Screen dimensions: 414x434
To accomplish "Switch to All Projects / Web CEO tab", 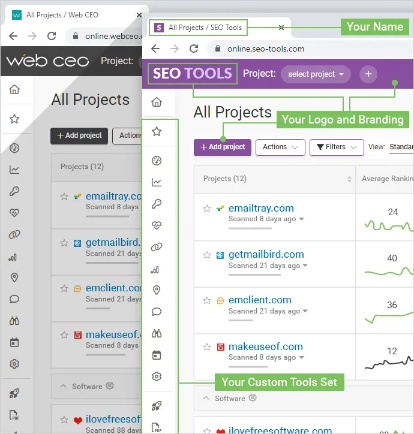I will point(62,15).
